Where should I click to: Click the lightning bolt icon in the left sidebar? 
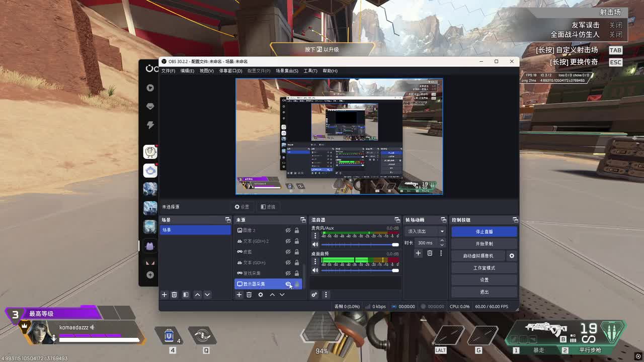click(x=150, y=125)
